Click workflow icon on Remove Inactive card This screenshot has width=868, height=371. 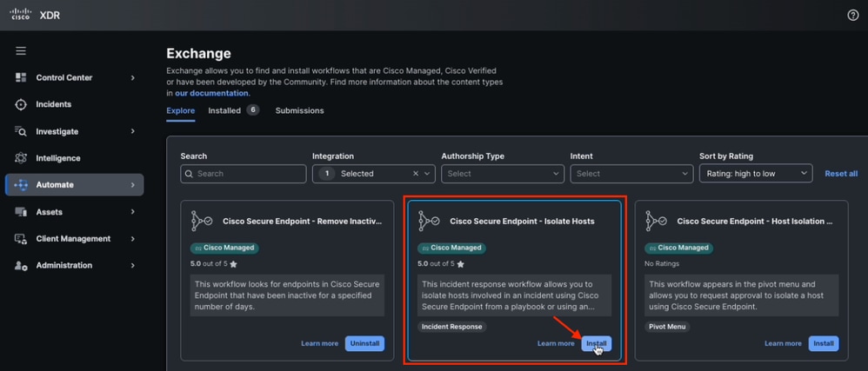click(202, 221)
